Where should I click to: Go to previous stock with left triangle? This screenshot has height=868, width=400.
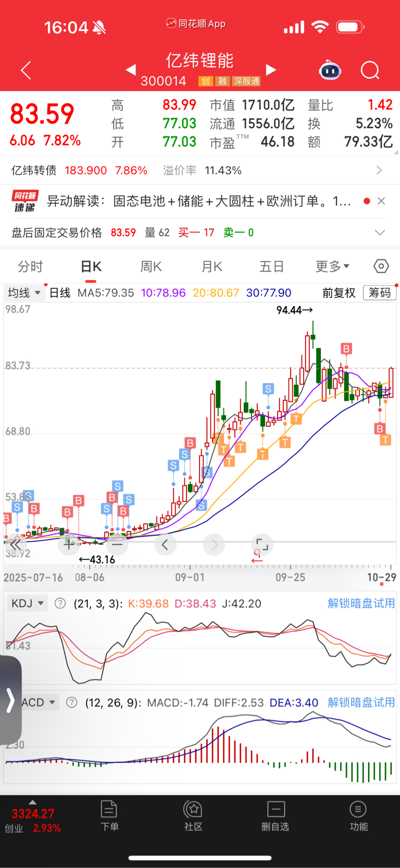[x=131, y=69]
